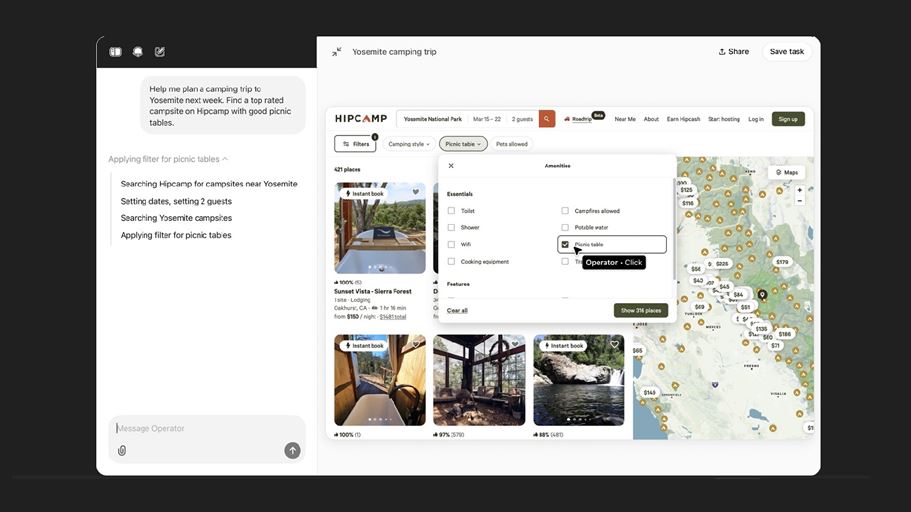Collapse the Picnic table filter dropdown
911x512 pixels.
point(463,144)
